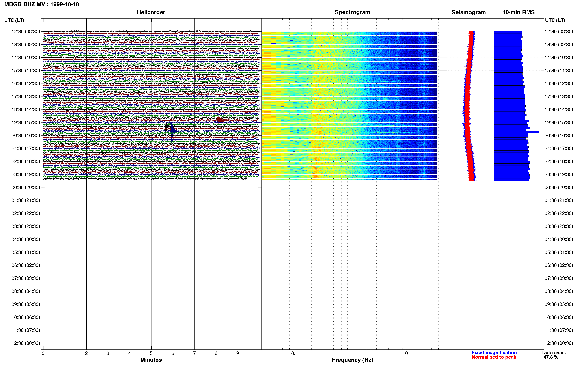The height and width of the screenshot is (368, 588).
Task: Click the right '20:30 (16:30)' time label
Action: point(559,135)
